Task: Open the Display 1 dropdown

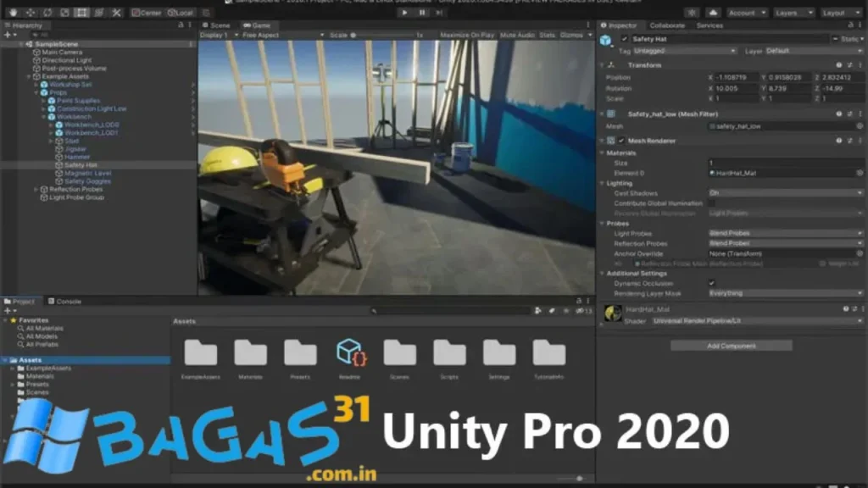Action: point(220,35)
